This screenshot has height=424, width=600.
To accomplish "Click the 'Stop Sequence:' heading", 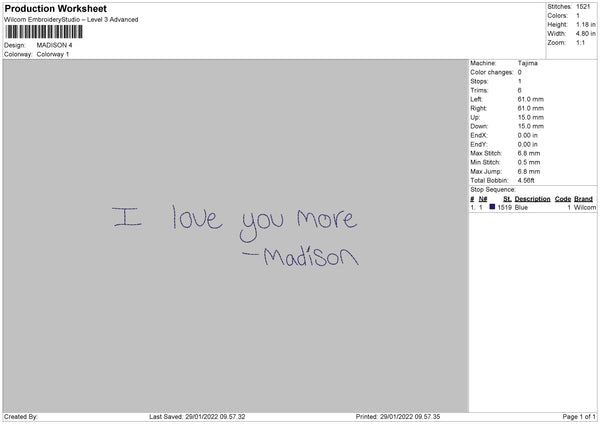I will click(x=493, y=190).
